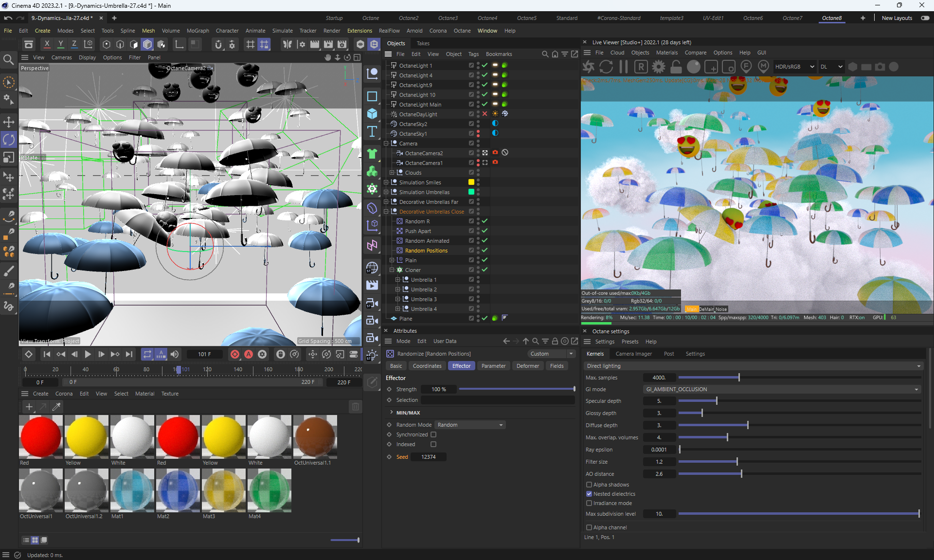This screenshot has width=934, height=560.
Task: Activate the Rotate tool
Action: coord(9,140)
